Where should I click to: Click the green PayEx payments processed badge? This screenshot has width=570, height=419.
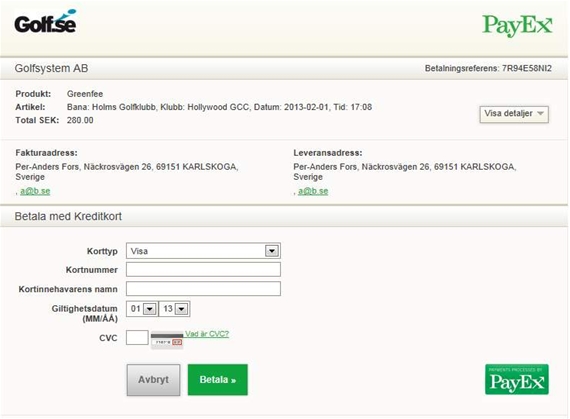click(517, 379)
